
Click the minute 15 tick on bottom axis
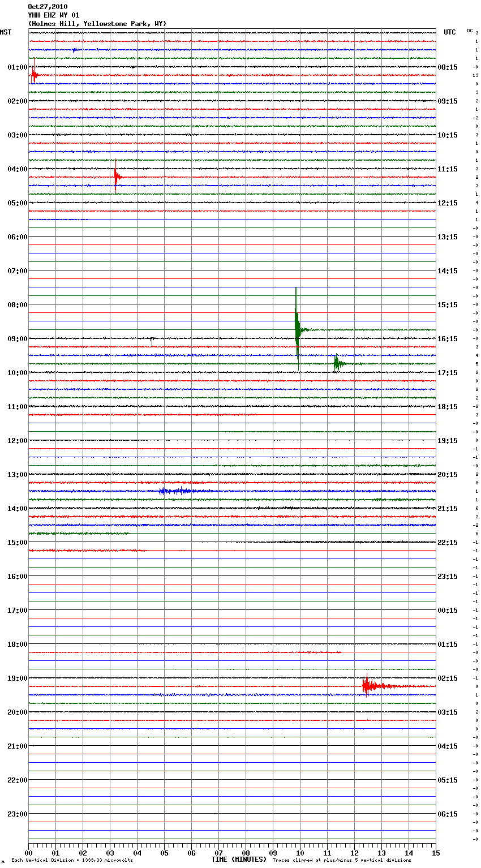436,853
